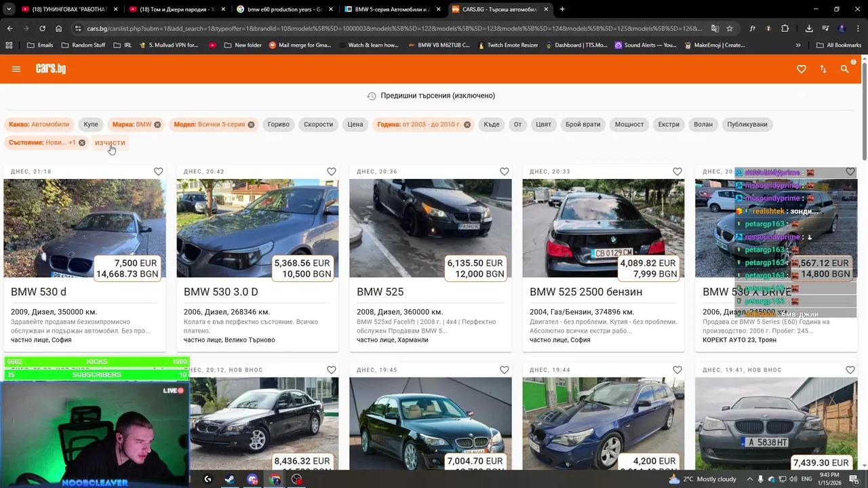This screenshot has height=488, width=868.
Task: Switch to the ТУНИНГОВАХ YouTube tab
Action: click(64, 9)
